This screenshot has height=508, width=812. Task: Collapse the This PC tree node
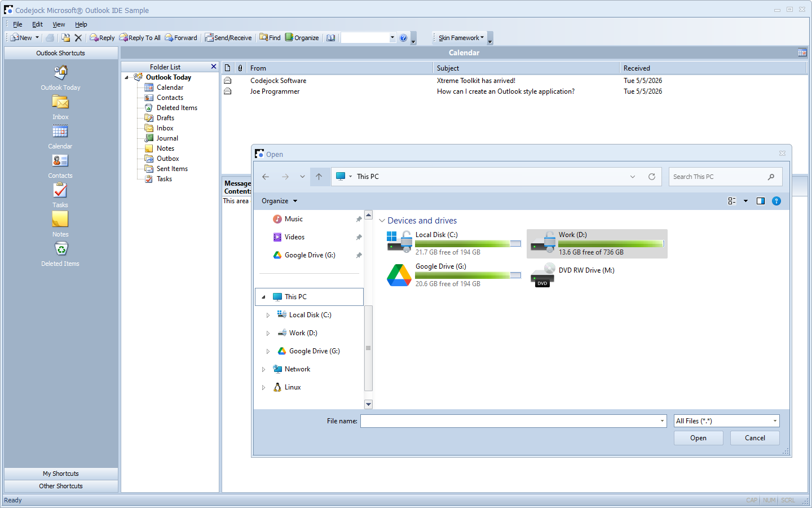tap(263, 297)
